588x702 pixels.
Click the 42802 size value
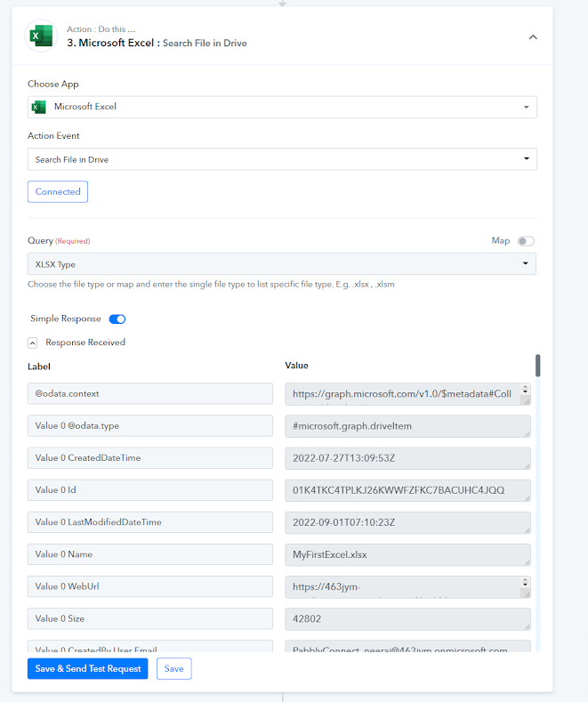[x=407, y=619]
